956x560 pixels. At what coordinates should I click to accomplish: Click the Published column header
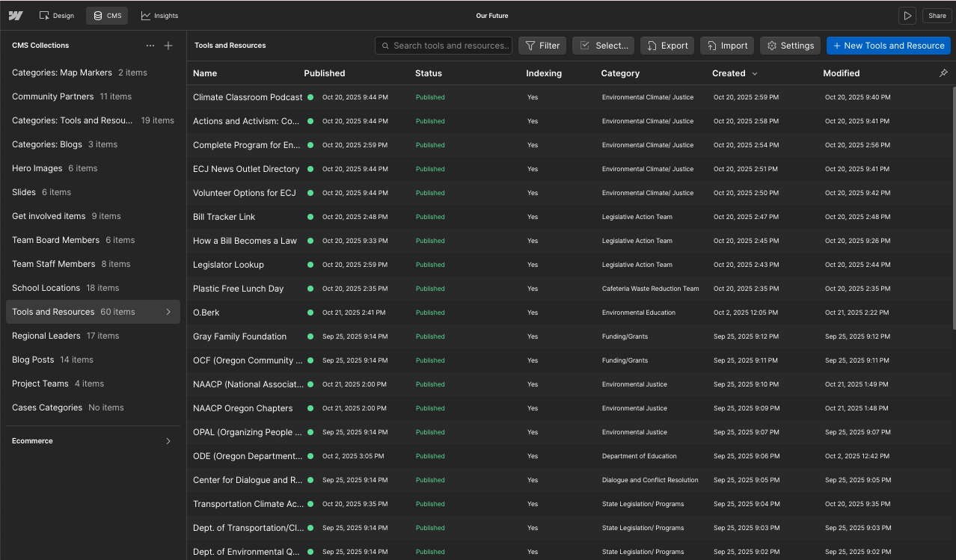pyautogui.click(x=325, y=73)
